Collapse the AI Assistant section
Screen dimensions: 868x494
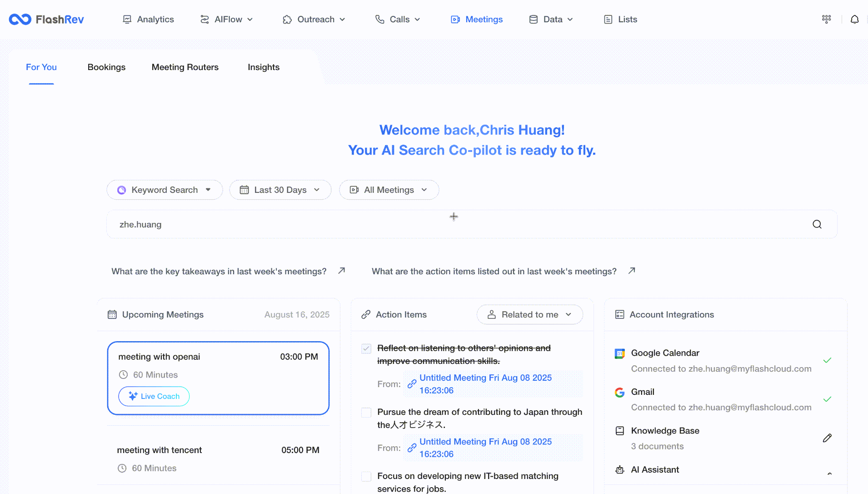coord(829,474)
